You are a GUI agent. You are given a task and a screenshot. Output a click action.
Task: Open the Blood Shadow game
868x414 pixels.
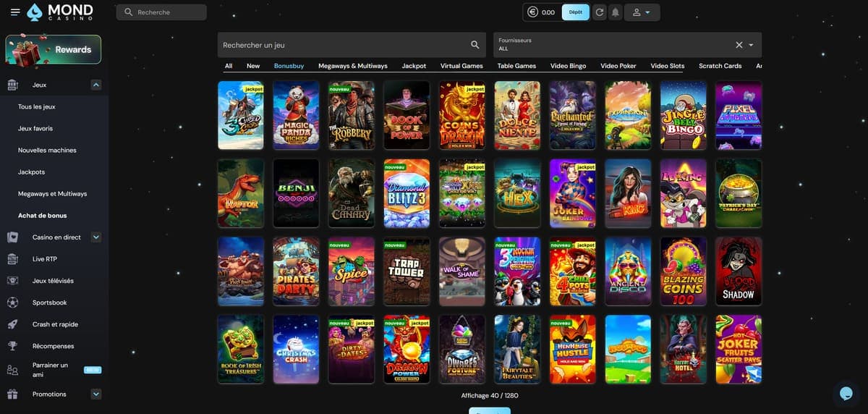point(739,271)
